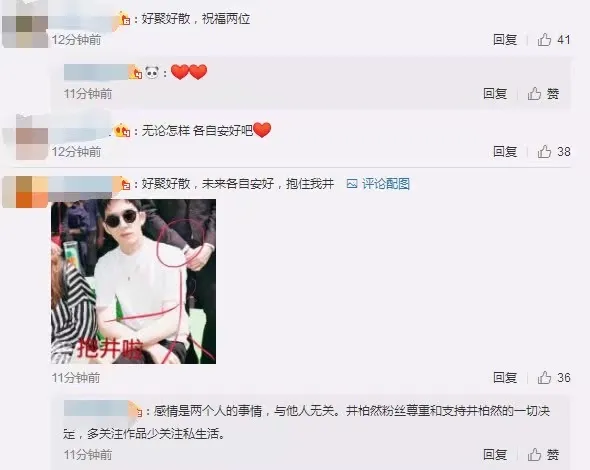Click the member badge on first commenter
Image resolution: width=590 pixels, height=470 pixels.
(125, 18)
